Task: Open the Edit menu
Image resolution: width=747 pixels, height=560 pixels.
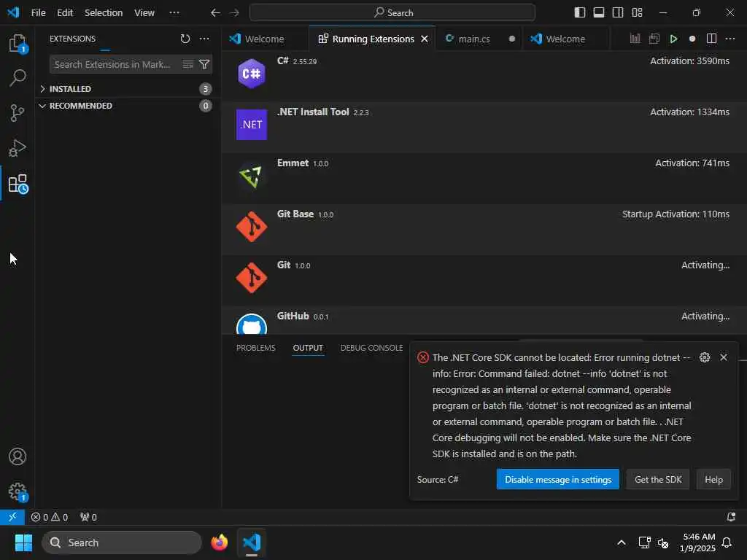Action: [65, 13]
